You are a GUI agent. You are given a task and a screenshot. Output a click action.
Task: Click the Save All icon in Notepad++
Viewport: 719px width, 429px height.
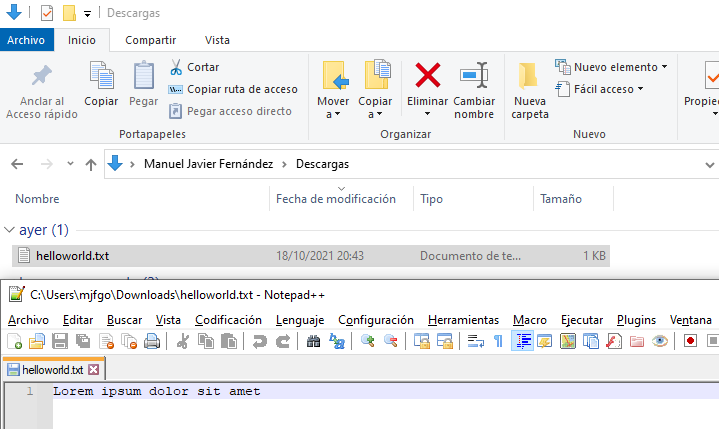tap(83, 341)
